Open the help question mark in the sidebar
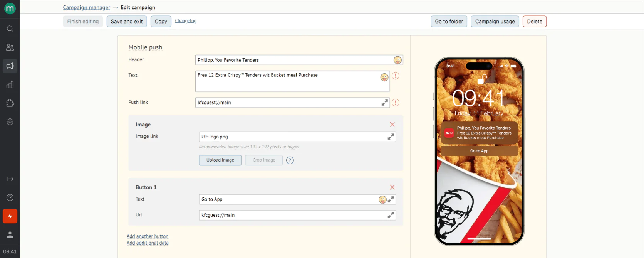Viewport: 644px width, 258px height. [x=10, y=197]
